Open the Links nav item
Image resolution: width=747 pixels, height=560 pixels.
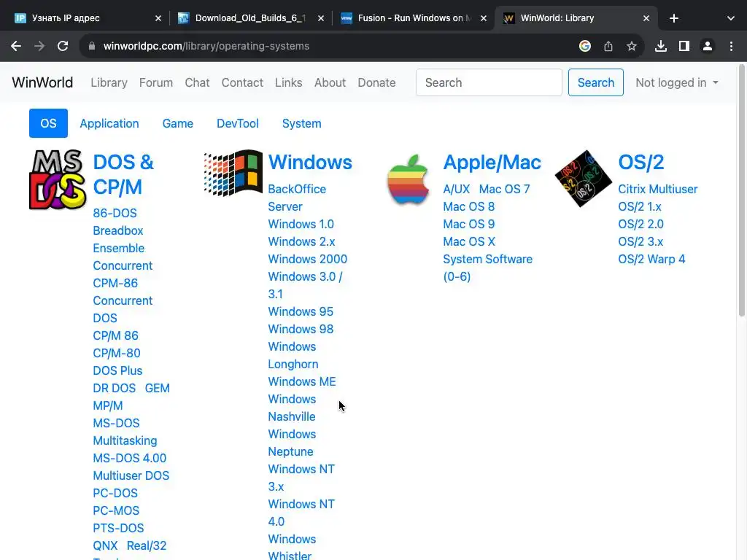[288, 82]
